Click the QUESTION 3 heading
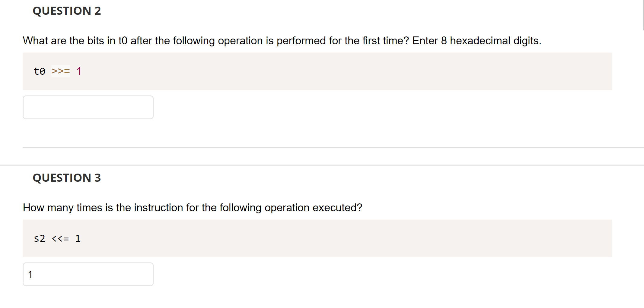The image size is (644, 308). [67, 178]
